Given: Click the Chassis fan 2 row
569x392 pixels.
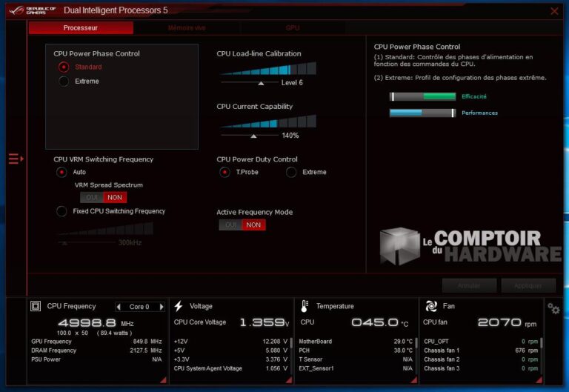Looking at the screenshot, I should click(x=481, y=359).
